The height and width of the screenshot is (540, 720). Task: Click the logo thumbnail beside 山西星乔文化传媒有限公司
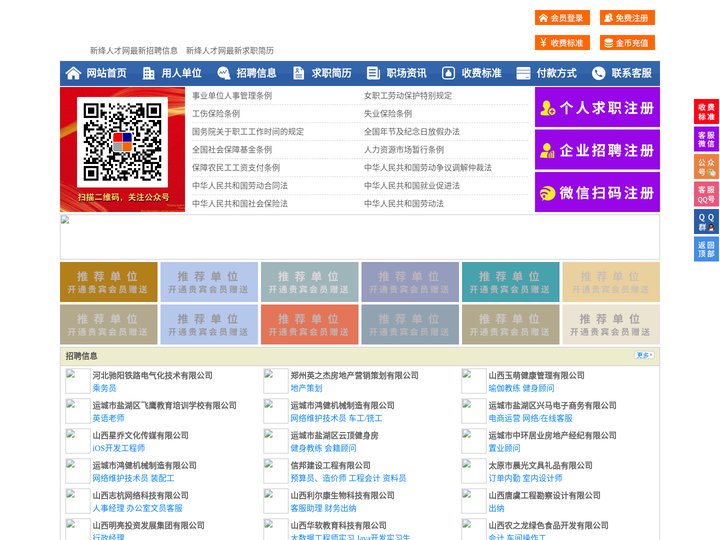tap(78, 441)
